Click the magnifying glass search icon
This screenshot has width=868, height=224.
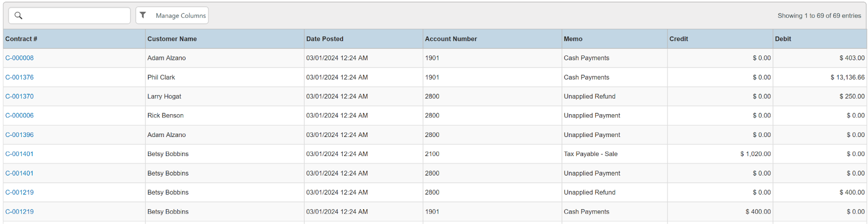[18, 15]
